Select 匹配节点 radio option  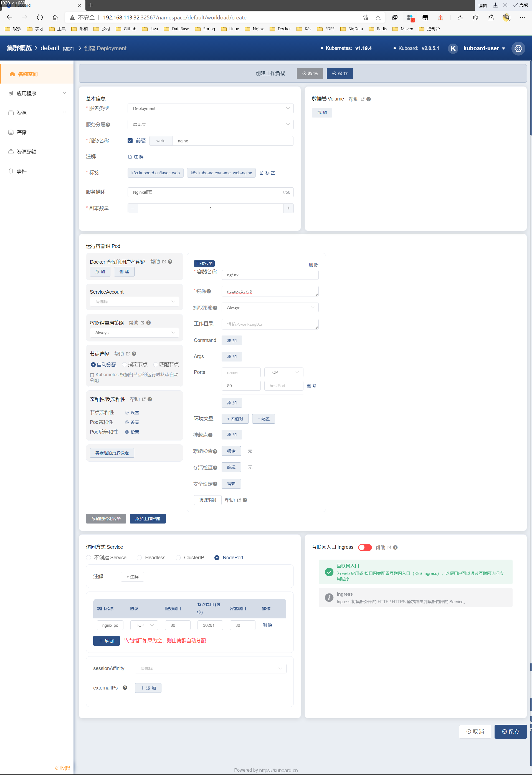click(156, 364)
